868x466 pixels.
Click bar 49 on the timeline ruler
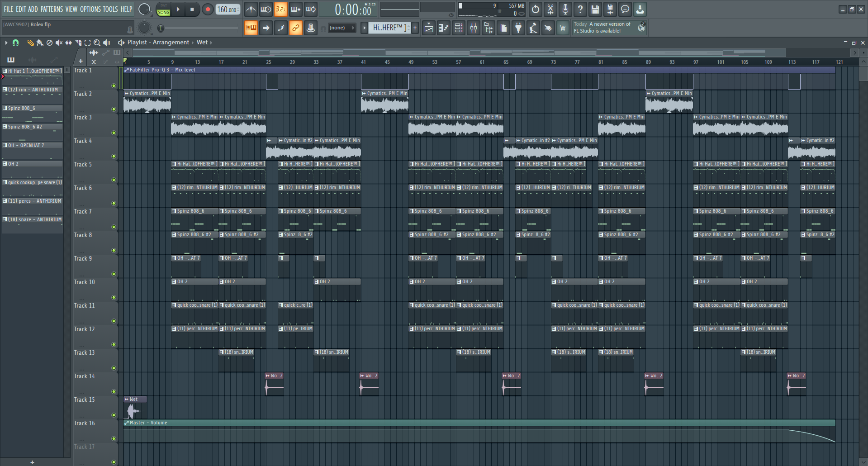tap(411, 62)
